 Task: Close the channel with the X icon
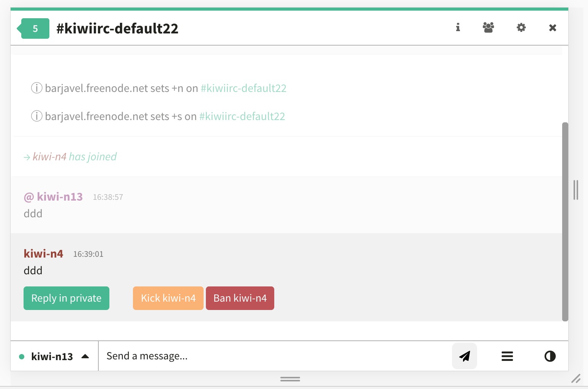552,27
